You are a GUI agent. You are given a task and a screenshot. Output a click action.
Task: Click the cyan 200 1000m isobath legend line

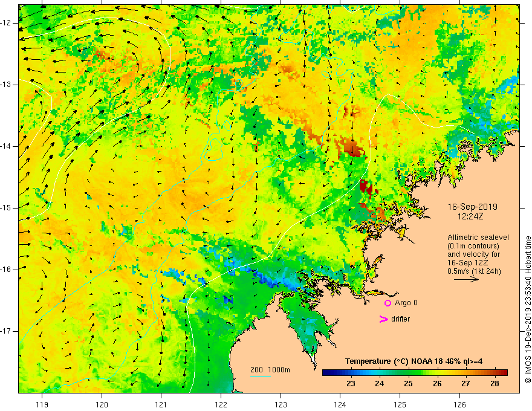point(260,376)
